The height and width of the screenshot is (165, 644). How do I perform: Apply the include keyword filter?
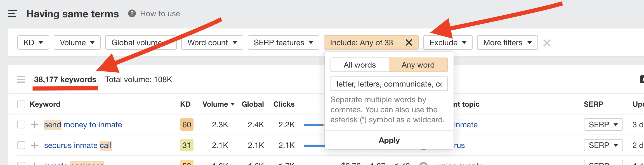point(389,140)
